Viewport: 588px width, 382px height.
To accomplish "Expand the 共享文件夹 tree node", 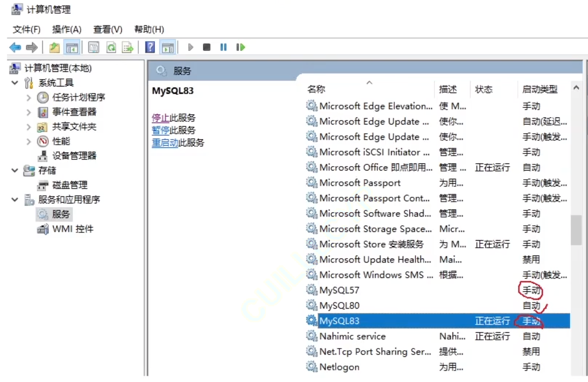I will coord(29,127).
